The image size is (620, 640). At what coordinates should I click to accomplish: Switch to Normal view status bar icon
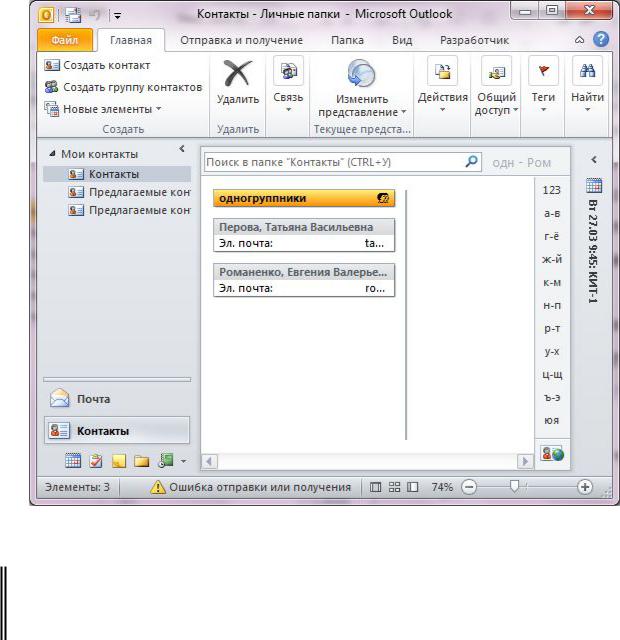coord(375,487)
